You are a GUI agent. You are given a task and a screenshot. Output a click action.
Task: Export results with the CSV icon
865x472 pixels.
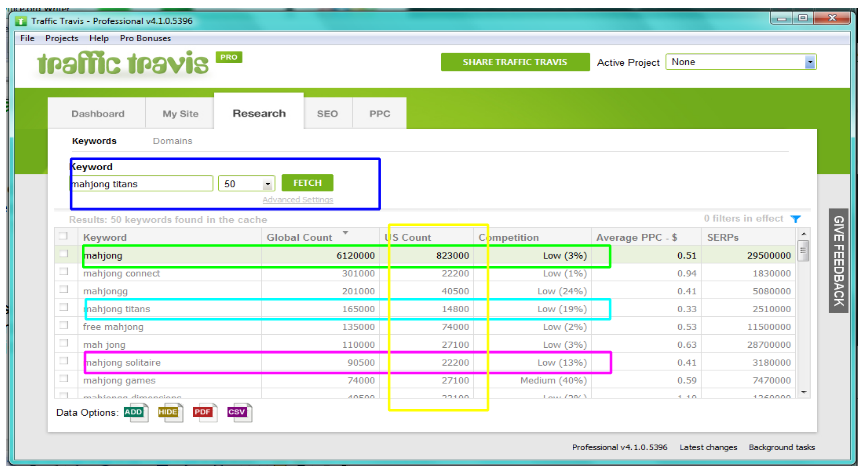(x=239, y=412)
